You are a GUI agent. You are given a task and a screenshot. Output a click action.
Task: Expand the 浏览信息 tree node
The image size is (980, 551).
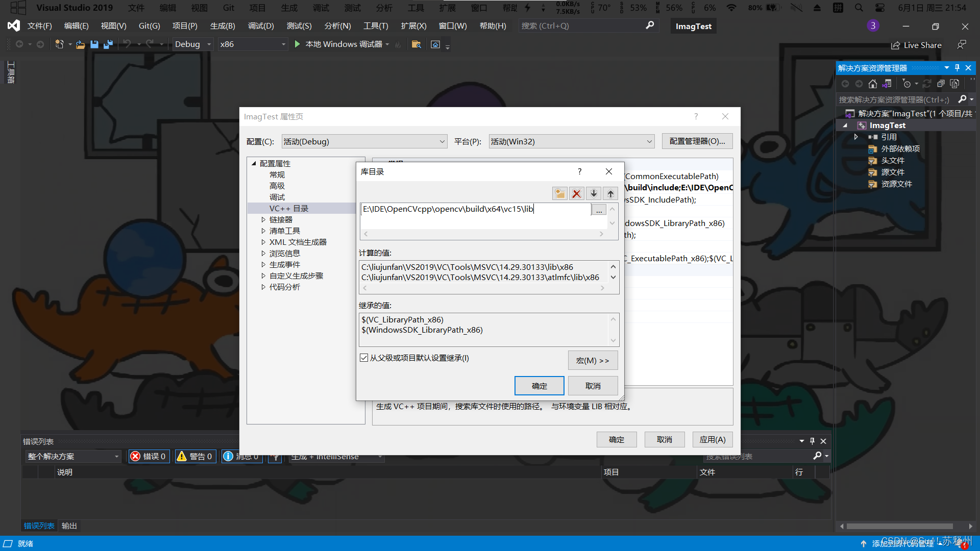(263, 253)
